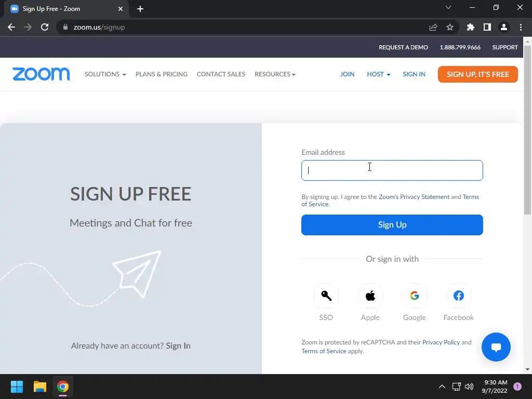Click Join in the navigation
Viewport: 532px width, 399px height.
pyautogui.click(x=347, y=74)
